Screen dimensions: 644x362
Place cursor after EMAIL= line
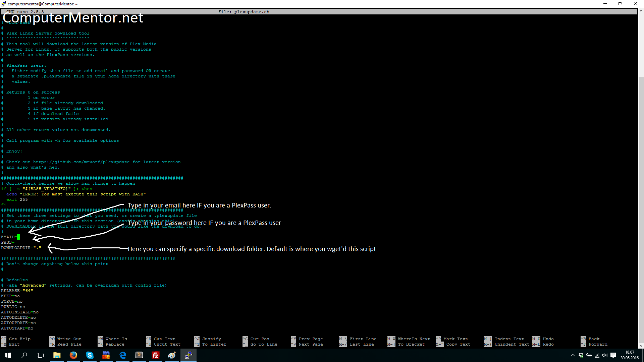coord(18,237)
